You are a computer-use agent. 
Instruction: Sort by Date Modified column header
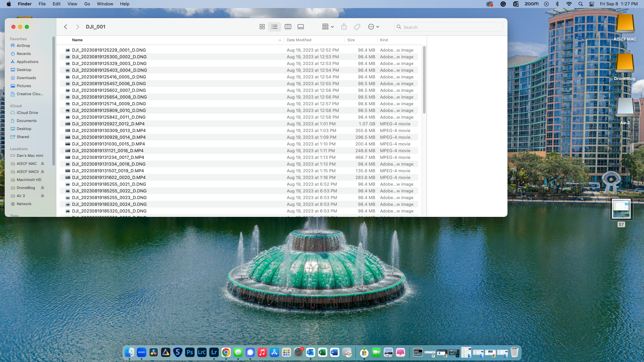click(x=299, y=40)
